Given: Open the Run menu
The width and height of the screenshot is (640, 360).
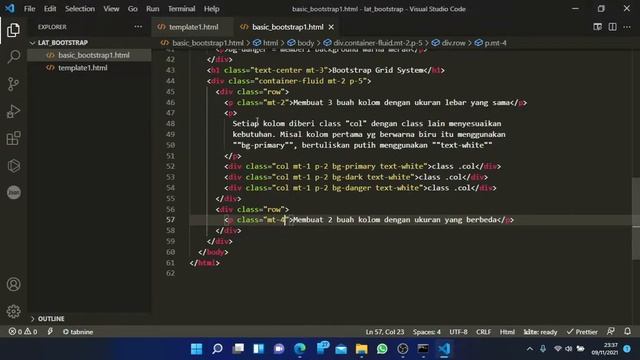Looking at the screenshot, I should click(x=153, y=9).
